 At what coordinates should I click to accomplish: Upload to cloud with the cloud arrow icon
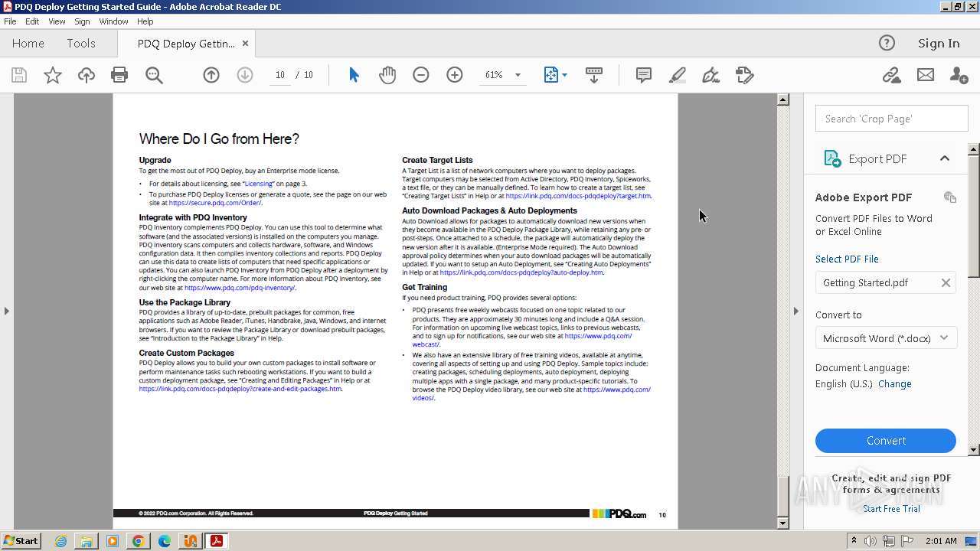(x=86, y=75)
